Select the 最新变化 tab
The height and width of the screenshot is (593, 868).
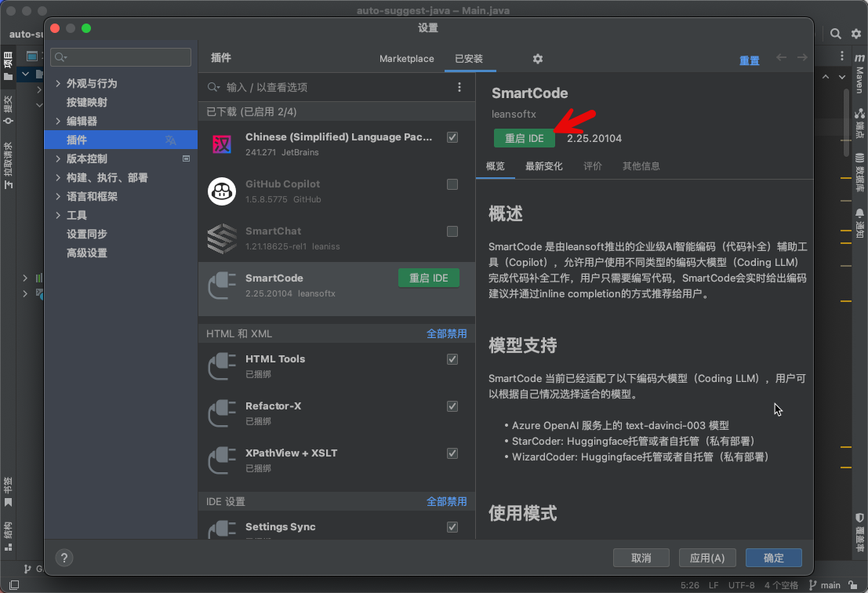pos(543,166)
